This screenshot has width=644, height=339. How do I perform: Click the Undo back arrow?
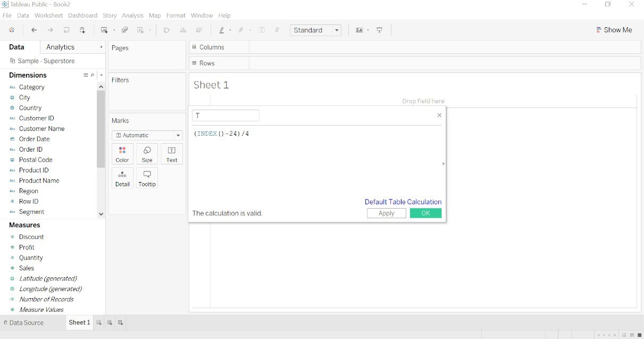pos(34,30)
